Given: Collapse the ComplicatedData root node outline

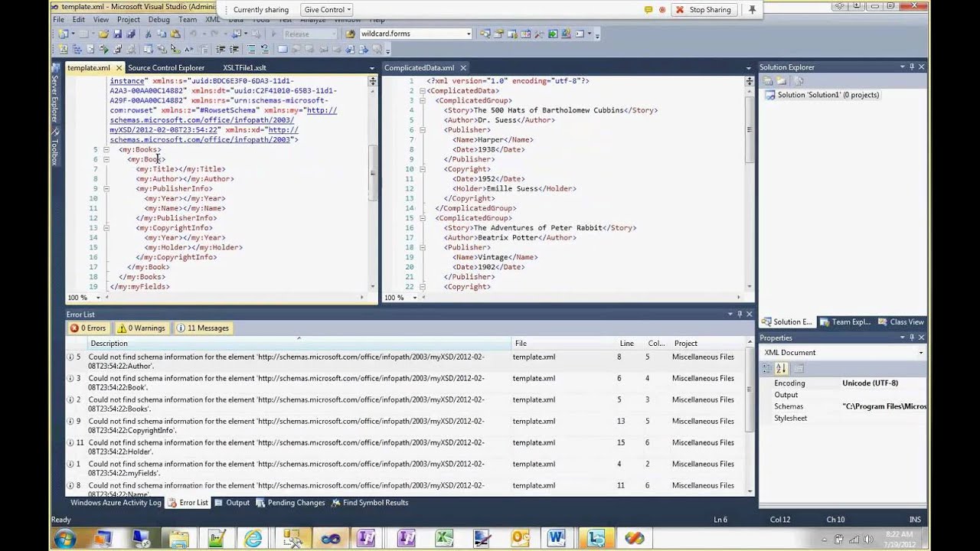Looking at the screenshot, I should (x=422, y=90).
